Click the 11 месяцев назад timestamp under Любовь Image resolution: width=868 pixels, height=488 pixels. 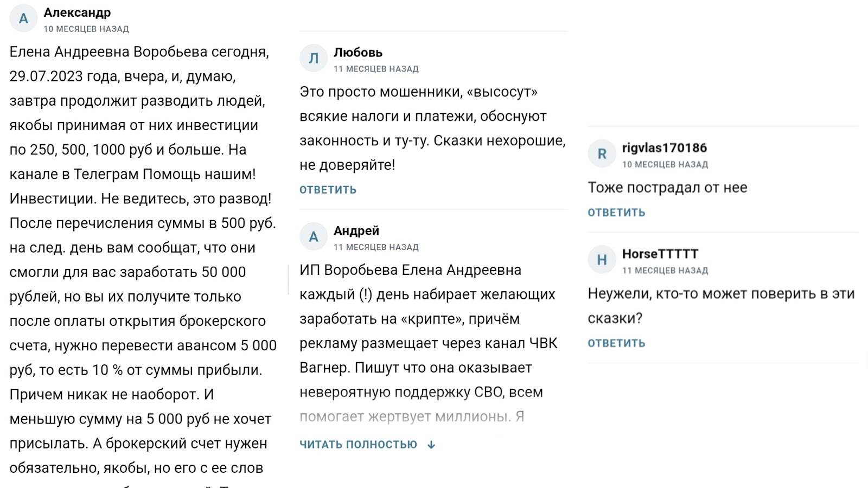point(376,69)
